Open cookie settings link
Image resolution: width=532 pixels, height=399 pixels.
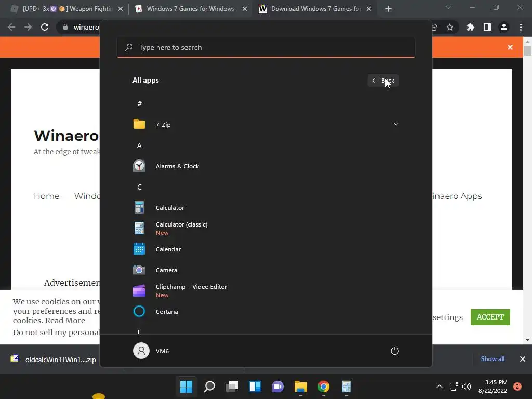[x=447, y=317]
